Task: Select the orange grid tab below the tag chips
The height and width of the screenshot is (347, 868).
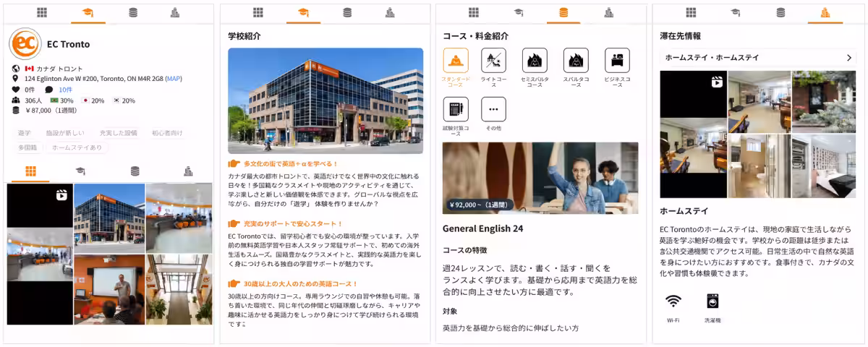Action: pyautogui.click(x=30, y=171)
